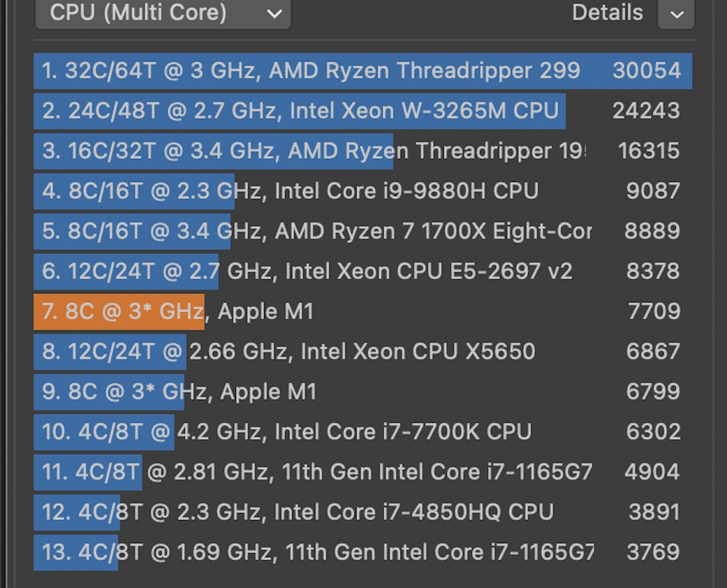This screenshot has width=727, height=588.
Task: Open the CPU (Multi Core) dropdown
Action: tap(162, 13)
